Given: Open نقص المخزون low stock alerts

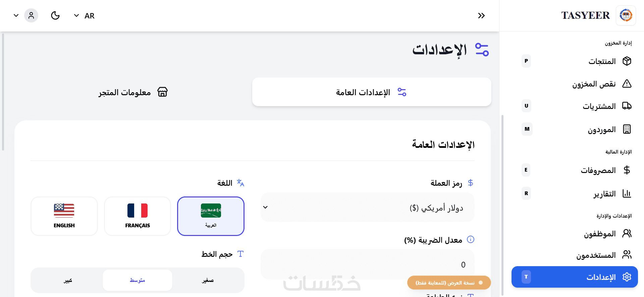Looking at the screenshot, I should (594, 84).
